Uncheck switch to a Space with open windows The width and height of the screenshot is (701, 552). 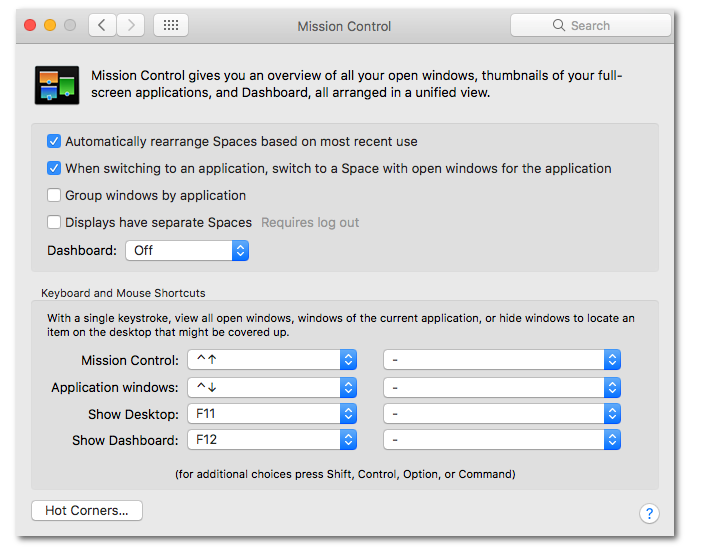[55, 168]
